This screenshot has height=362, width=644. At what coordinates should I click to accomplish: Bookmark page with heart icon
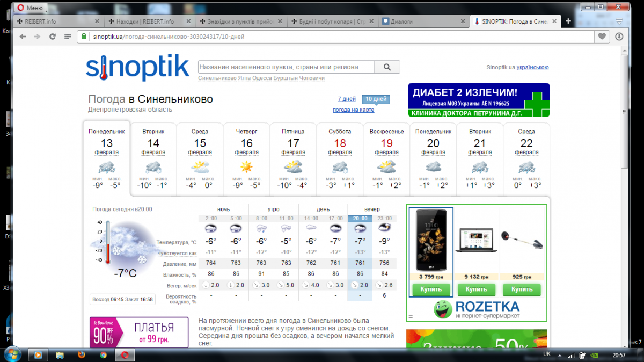(602, 37)
